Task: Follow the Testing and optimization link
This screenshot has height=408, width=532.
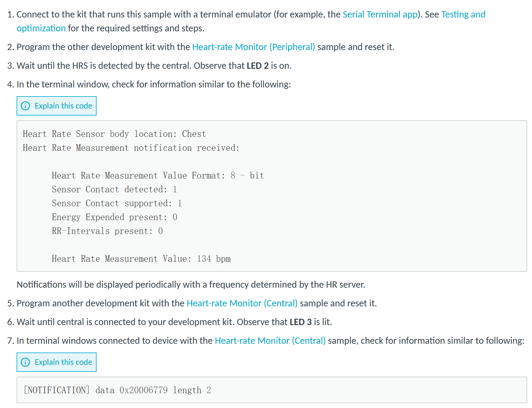Action: 463,14
